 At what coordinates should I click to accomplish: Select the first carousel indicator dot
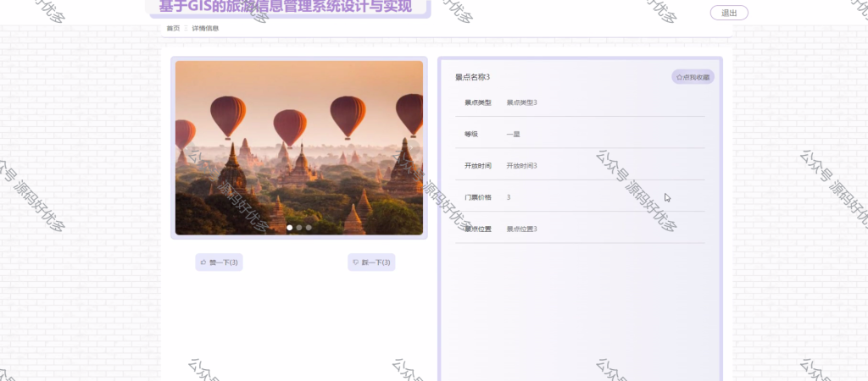(x=290, y=227)
